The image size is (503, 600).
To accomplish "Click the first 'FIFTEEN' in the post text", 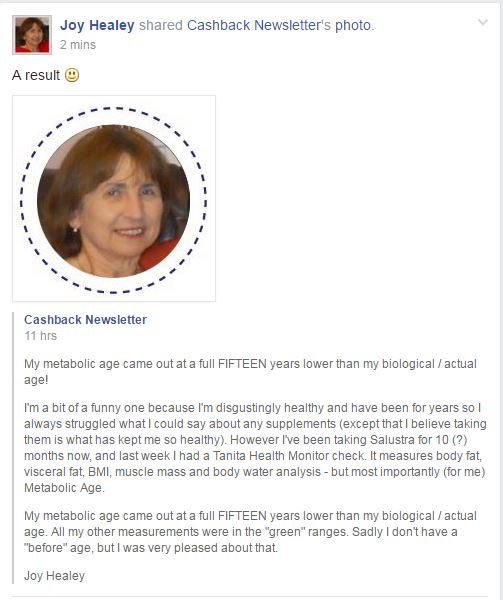I will pyautogui.click(x=242, y=364).
